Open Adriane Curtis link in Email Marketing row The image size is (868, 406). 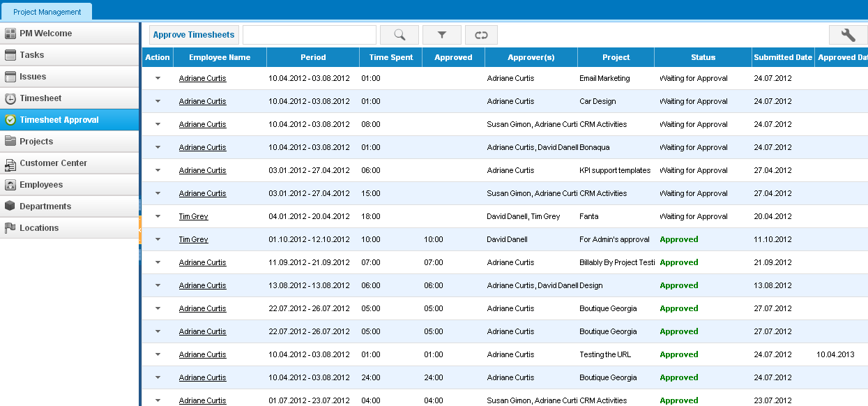[x=202, y=78]
